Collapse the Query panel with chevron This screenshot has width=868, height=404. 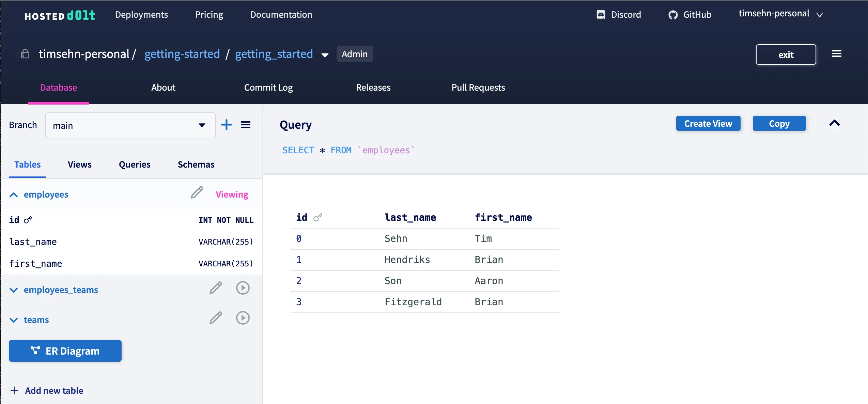[834, 123]
